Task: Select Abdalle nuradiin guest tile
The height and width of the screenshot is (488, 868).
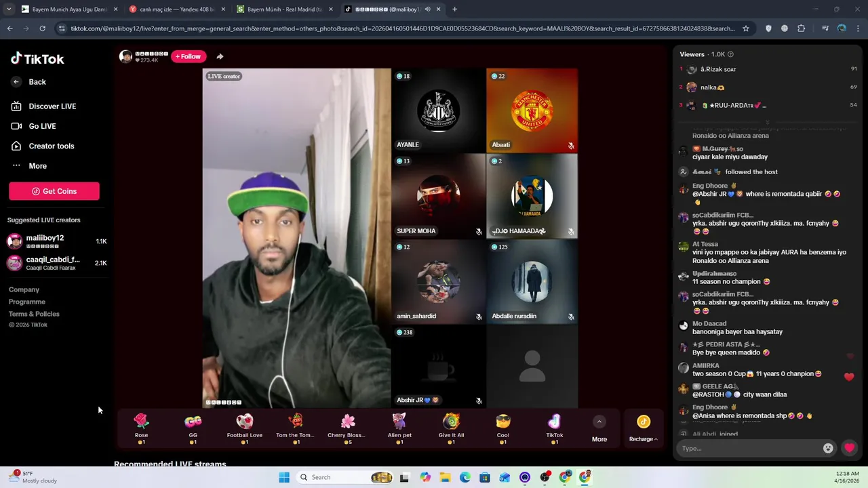Action: (532, 281)
